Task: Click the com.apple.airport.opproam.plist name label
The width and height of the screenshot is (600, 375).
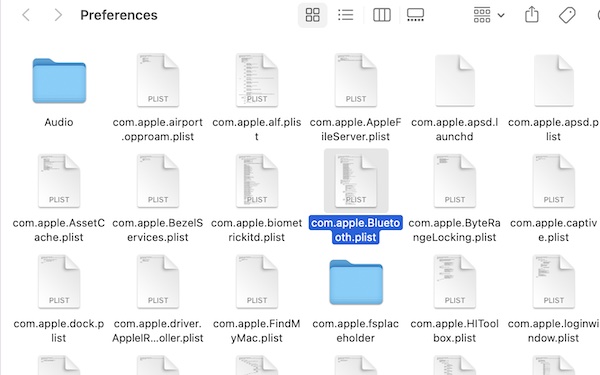Action: point(158,129)
